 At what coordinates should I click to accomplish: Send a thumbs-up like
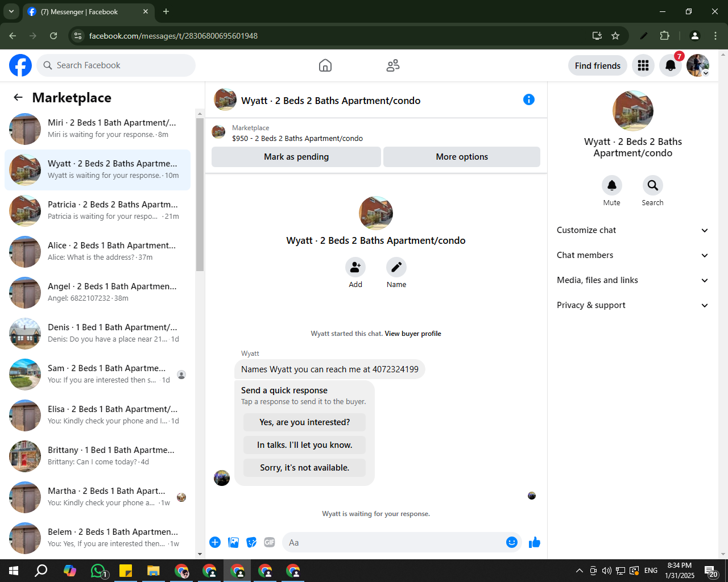pos(534,542)
